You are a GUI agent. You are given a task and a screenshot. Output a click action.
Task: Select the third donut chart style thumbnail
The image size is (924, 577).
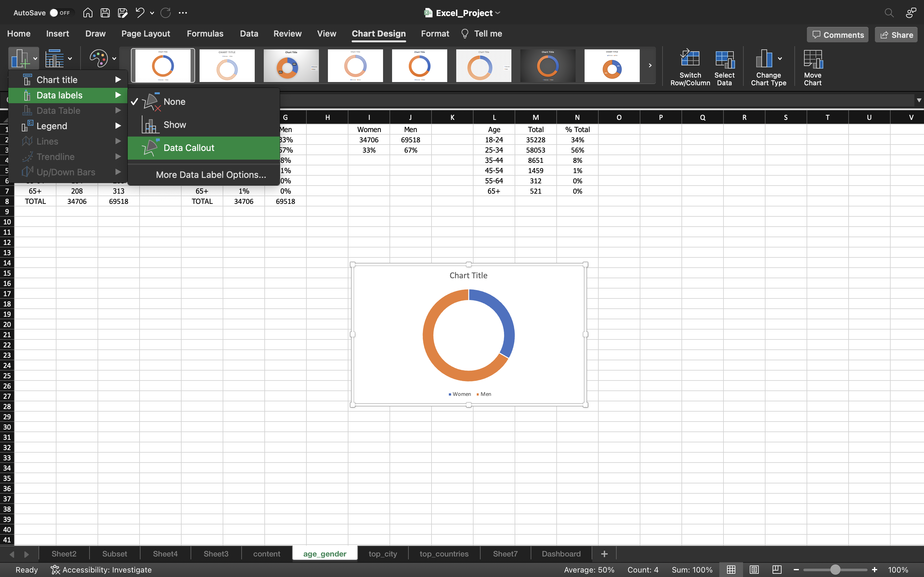tap(291, 64)
